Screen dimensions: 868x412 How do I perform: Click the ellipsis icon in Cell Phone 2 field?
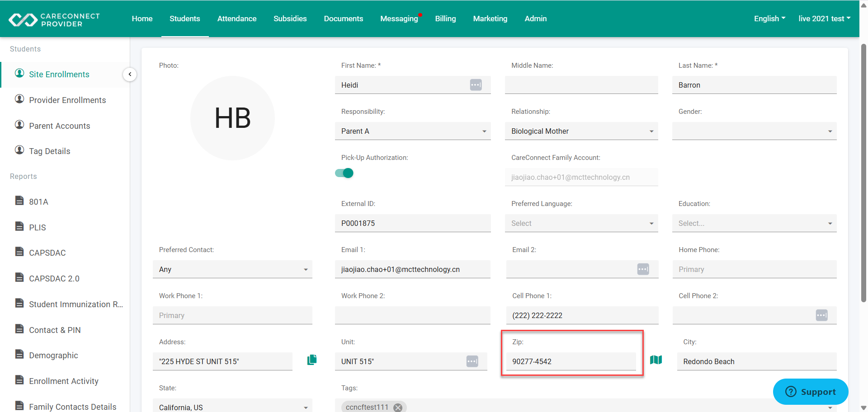click(821, 315)
